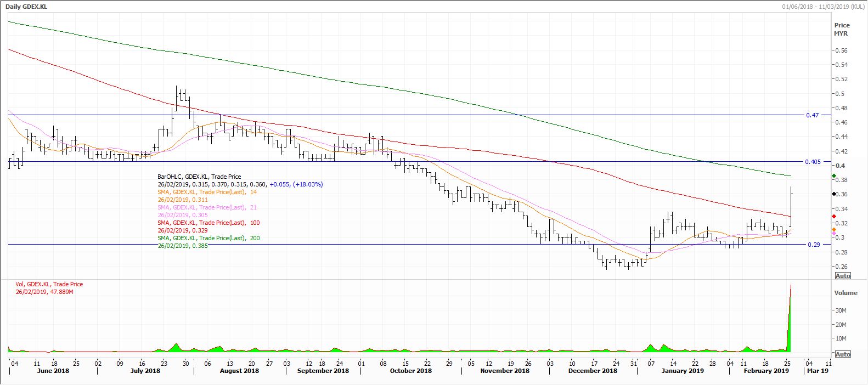This screenshot has height=385, width=868.
Task: Toggle Auto scaling on the volume axis
Action: tap(843, 354)
